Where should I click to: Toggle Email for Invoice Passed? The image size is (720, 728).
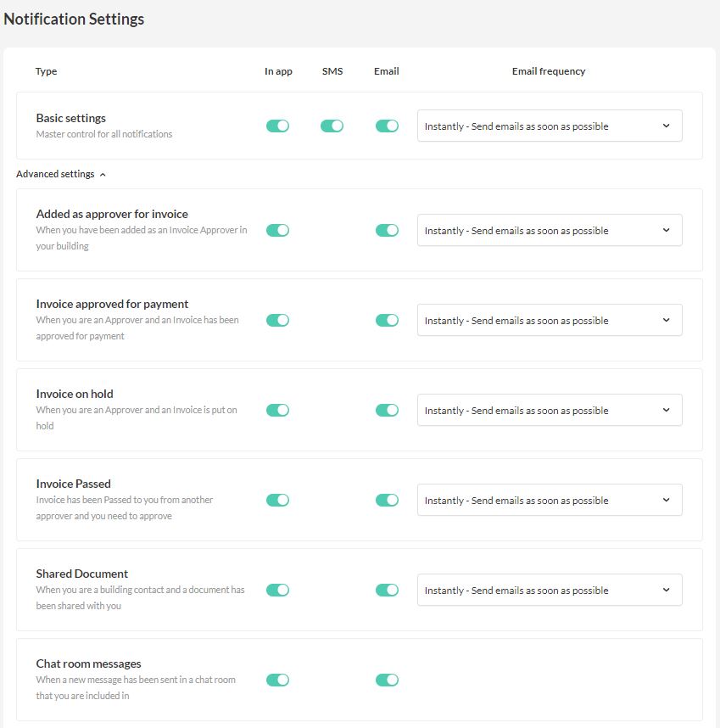click(387, 500)
